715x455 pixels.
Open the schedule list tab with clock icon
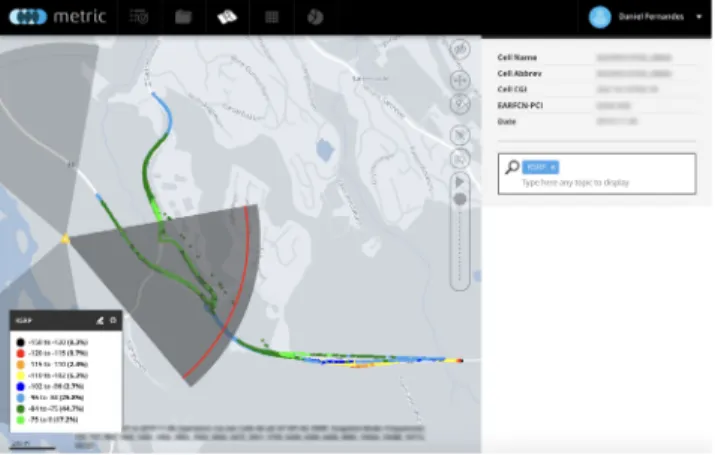(139, 17)
